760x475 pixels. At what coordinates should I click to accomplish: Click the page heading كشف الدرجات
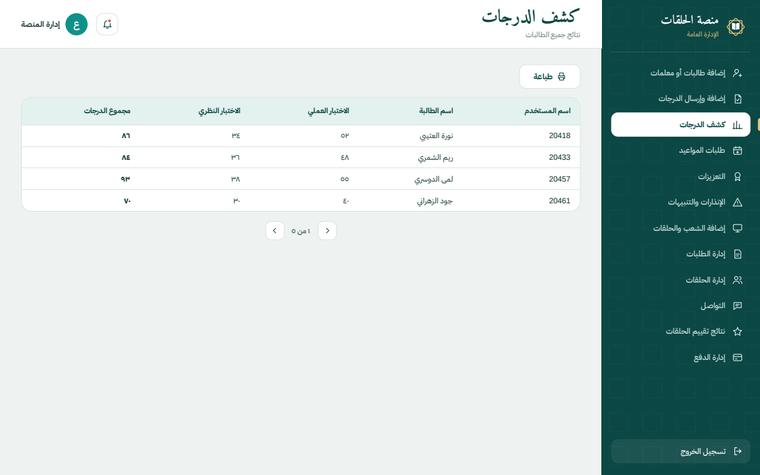(x=531, y=17)
